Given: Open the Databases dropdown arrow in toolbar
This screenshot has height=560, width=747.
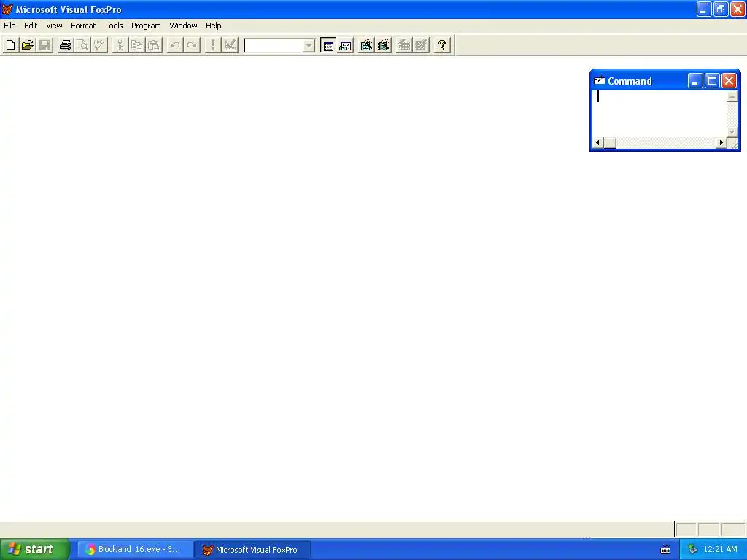Looking at the screenshot, I should pos(309,46).
